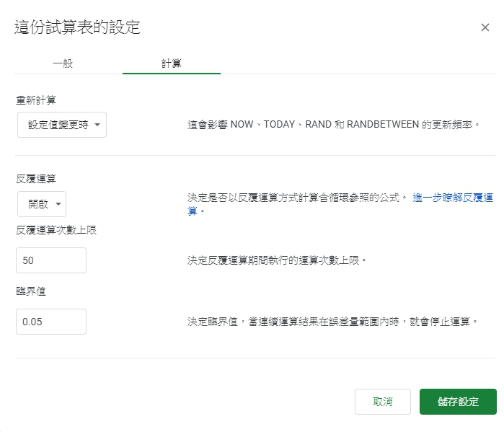The image size is (504, 432).
Task: Click the 重新計算 section label
Action: pyautogui.click(x=36, y=100)
